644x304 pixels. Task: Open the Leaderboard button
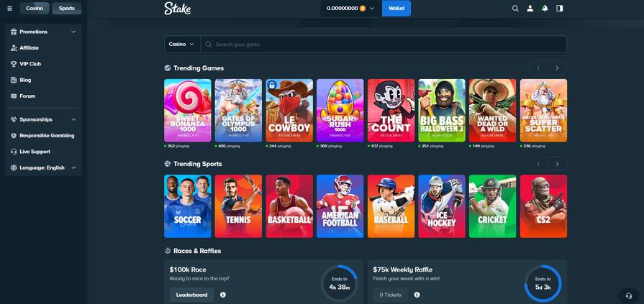pos(192,295)
